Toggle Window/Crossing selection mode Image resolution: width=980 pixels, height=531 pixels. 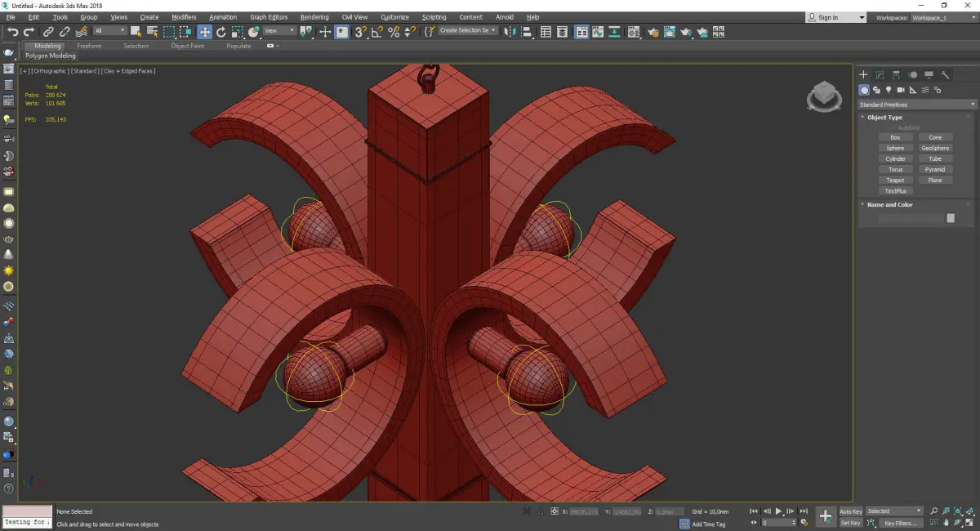tap(186, 32)
